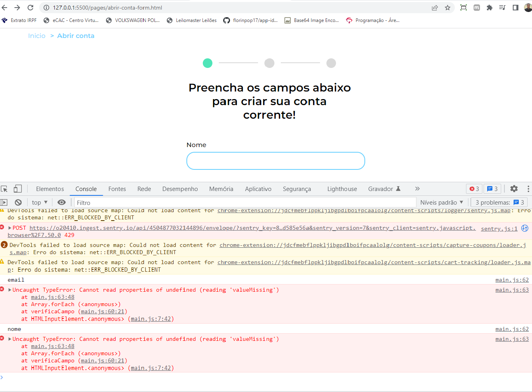
Task: Show more DevTools tabs with double chevron
Action: 417,189
